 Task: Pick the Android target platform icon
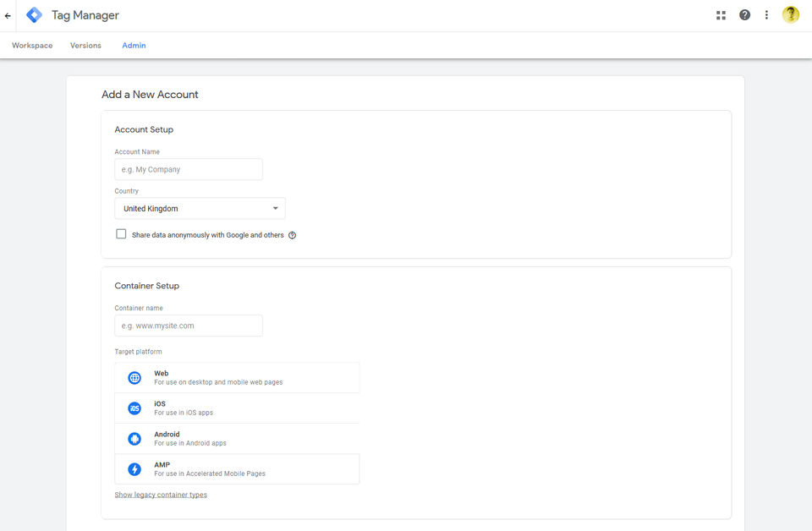coord(134,439)
